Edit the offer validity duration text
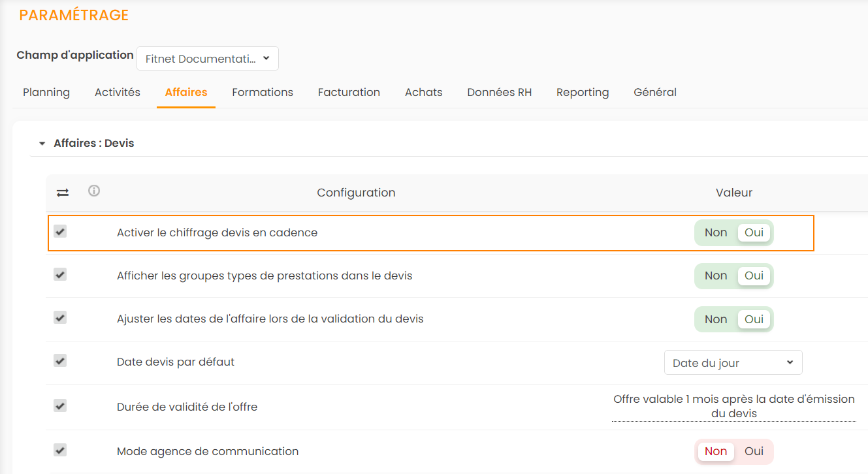The width and height of the screenshot is (868, 474). click(x=733, y=406)
